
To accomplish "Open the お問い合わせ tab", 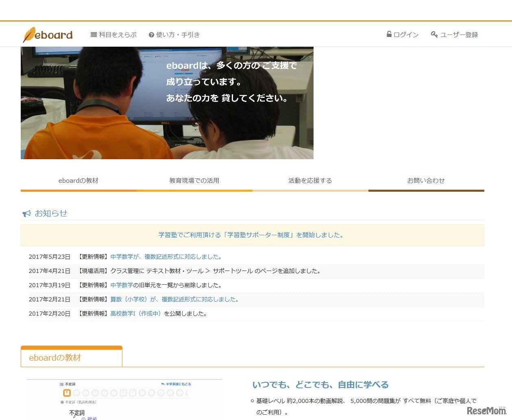I will point(426,180).
